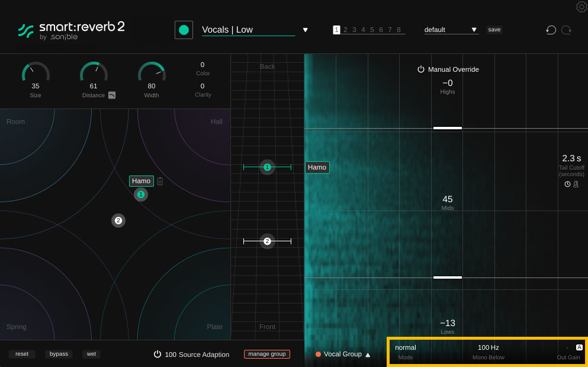Redo the last change
588x367 pixels.
tap(566, 30)
